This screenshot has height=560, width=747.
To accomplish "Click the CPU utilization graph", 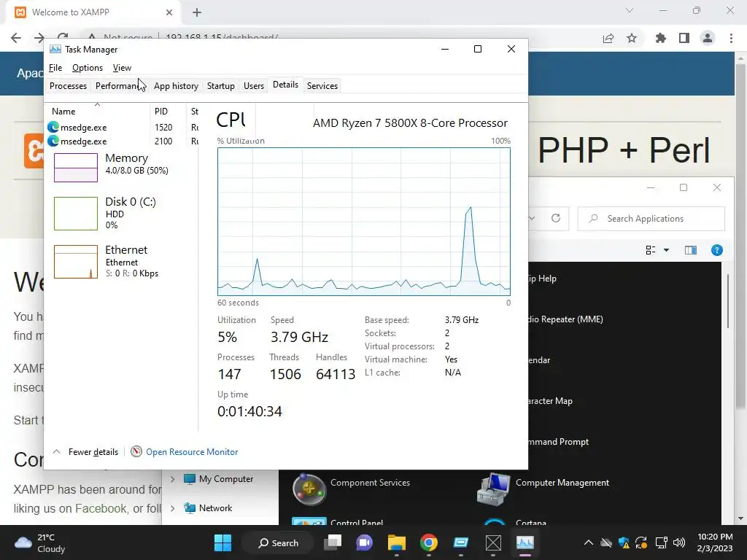I will [364, 222].
